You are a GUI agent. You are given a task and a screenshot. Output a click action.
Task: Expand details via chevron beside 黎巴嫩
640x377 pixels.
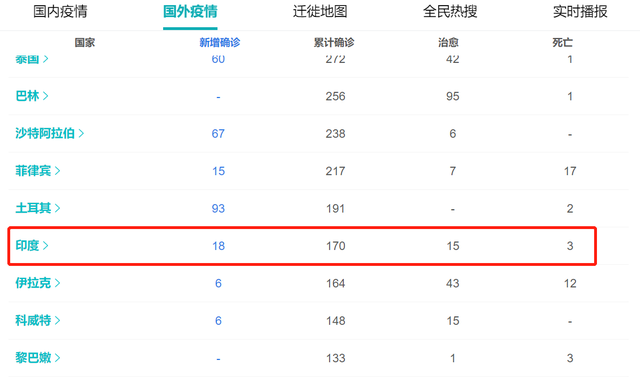[57, 358]
